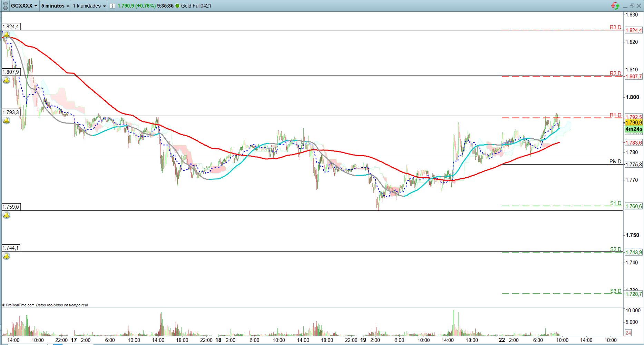
Task: Click the green market status dot
Action: (177, 6)
